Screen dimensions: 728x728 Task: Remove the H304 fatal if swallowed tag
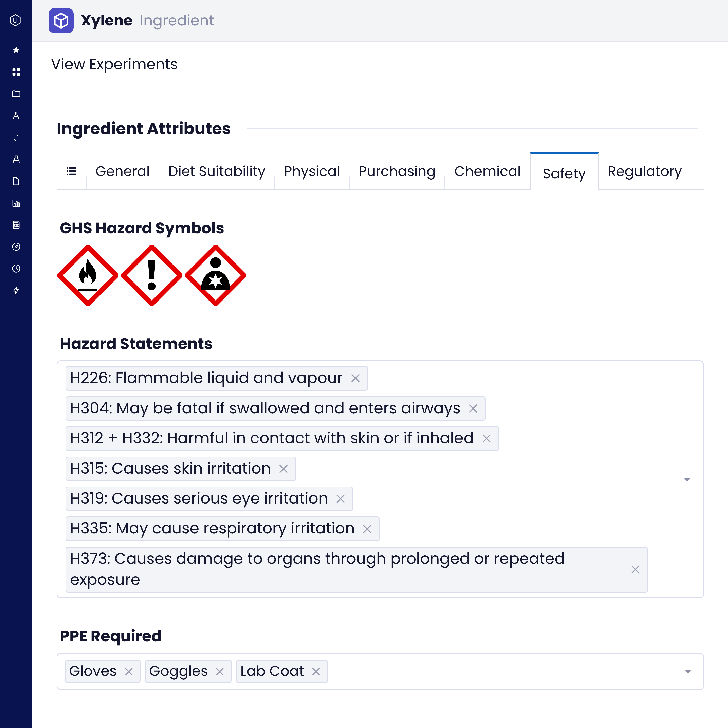473,408
